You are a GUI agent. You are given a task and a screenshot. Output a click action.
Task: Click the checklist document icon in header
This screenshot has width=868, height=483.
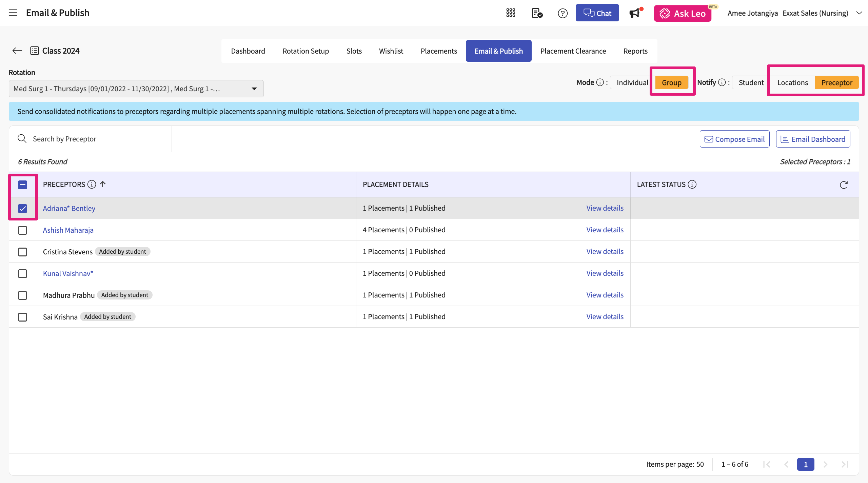pos(537,13)
